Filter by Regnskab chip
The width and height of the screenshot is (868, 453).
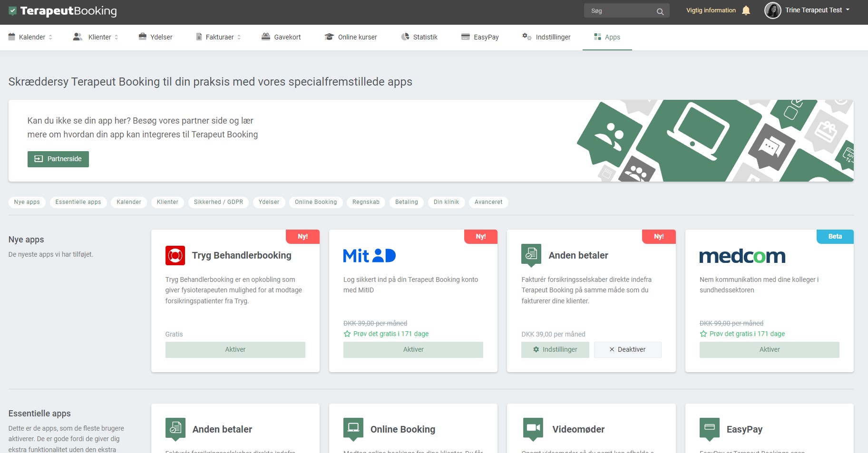tap(366, 202)
